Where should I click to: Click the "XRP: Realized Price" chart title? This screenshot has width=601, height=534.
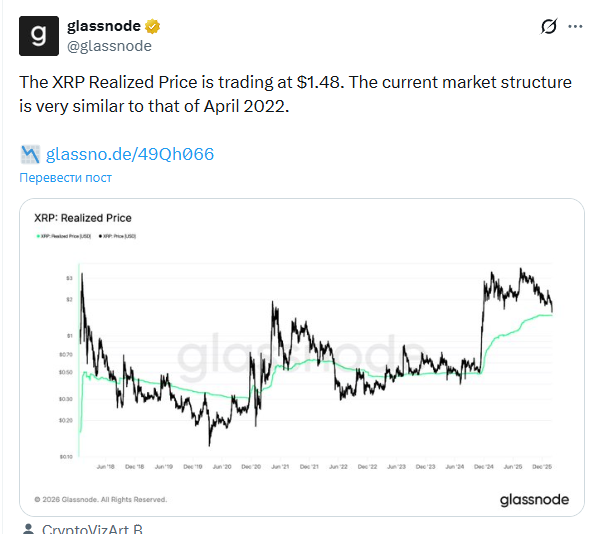83,218
